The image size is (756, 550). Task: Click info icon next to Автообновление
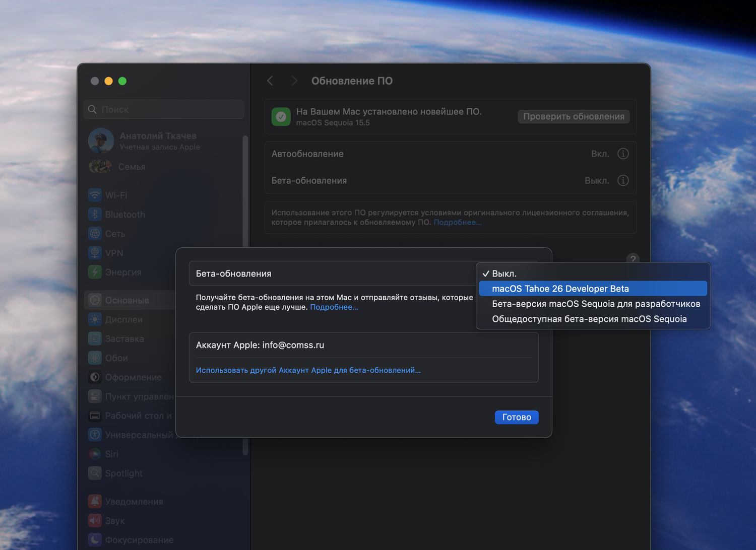click(623, 154)
